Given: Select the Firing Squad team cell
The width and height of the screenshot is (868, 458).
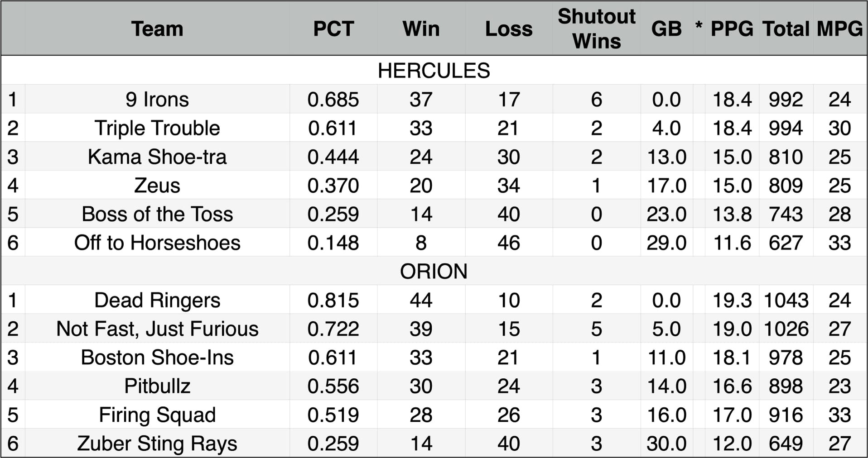Looking at the screenshot, I should pos(157,415).
